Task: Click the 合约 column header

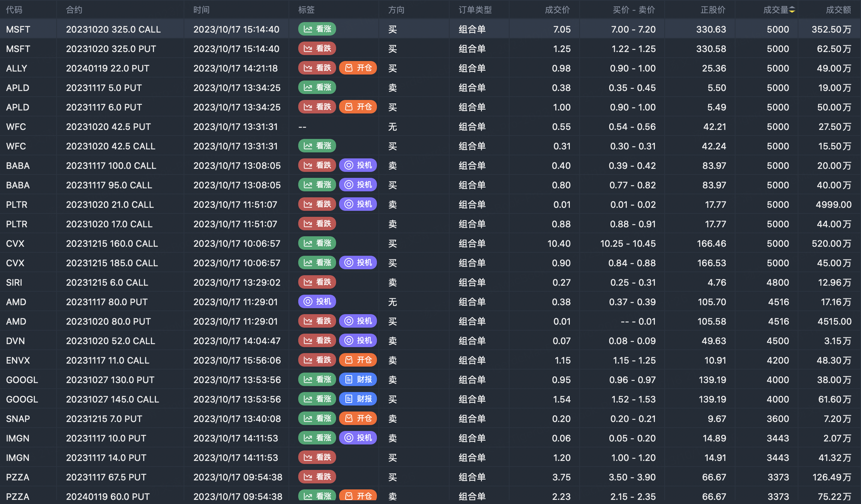Action: point(74,10)
